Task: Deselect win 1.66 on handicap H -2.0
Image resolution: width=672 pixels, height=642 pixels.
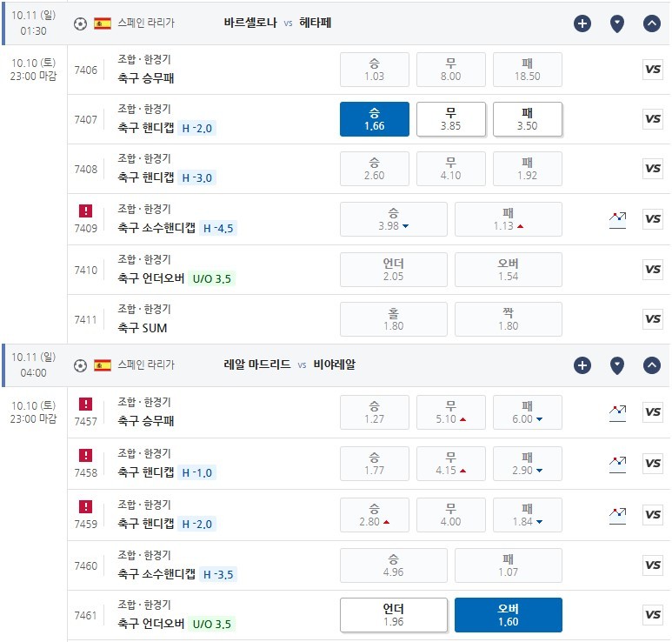Action: [x=374, y=119]
